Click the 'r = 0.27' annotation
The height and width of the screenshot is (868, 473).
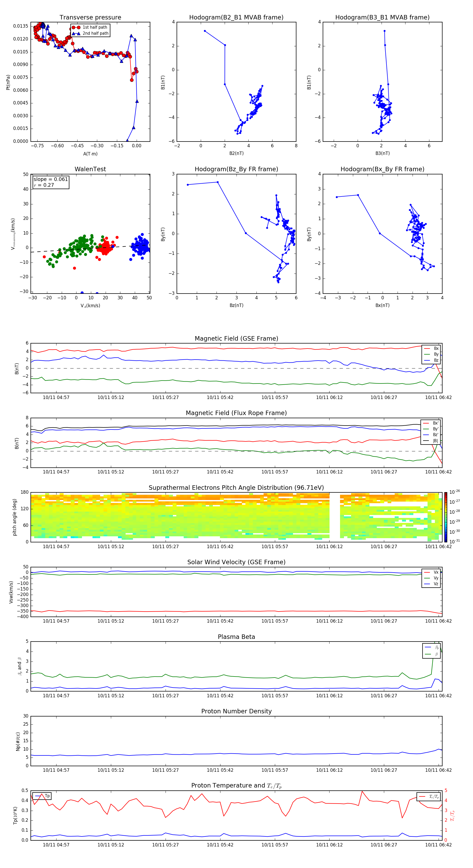44,185
